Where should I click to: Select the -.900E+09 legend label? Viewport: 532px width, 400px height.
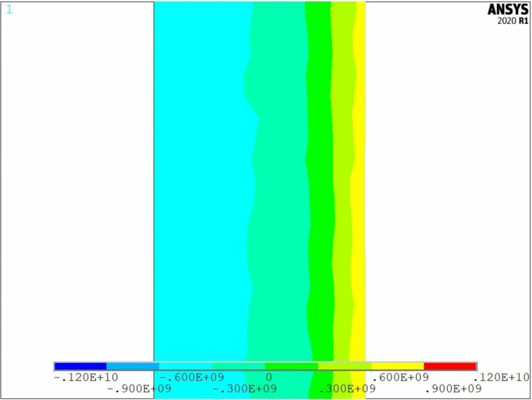137,389
